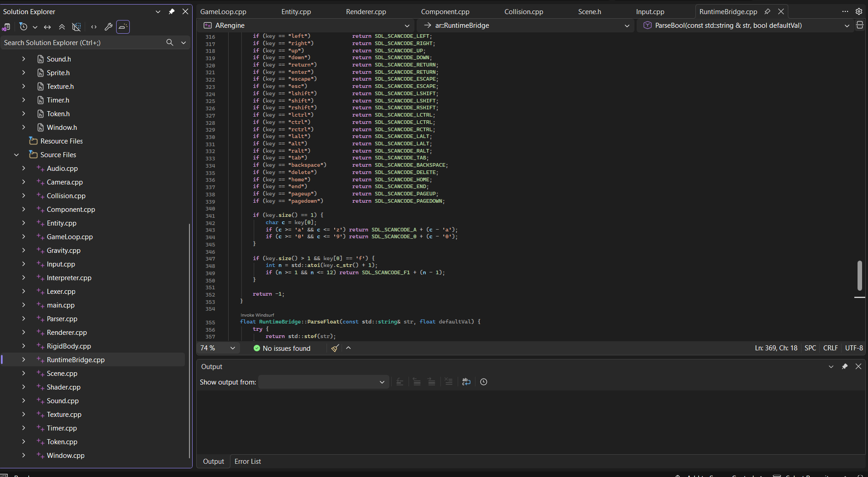
Task: Close the RuntimeBridge.cpp tab
Action: [x=781, y=11]
